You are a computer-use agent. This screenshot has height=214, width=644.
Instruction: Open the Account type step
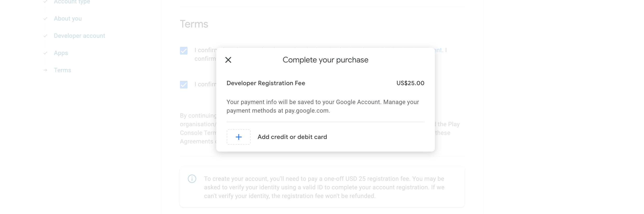coord(72,2)
